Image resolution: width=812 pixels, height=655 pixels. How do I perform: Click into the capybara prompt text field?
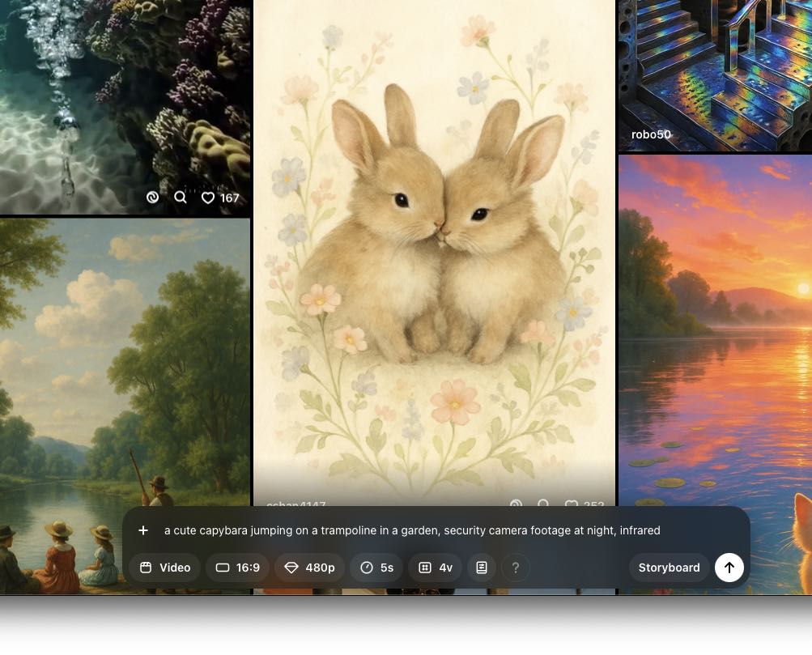pos(412,530)
